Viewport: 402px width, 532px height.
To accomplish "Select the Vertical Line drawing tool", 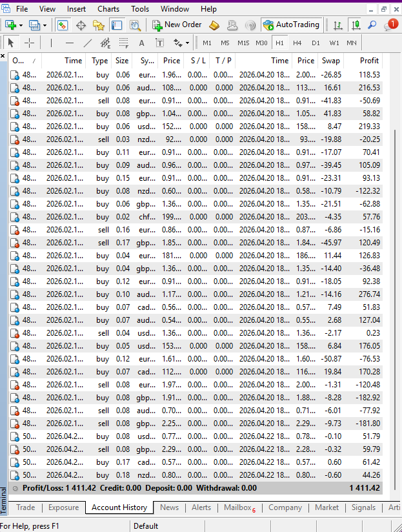I will [x=51, y=43].
